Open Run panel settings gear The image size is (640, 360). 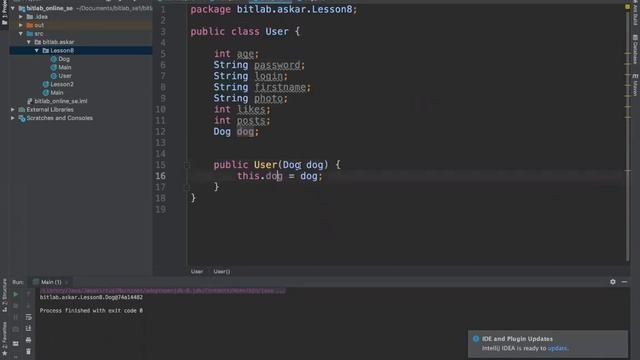(613, 282)
